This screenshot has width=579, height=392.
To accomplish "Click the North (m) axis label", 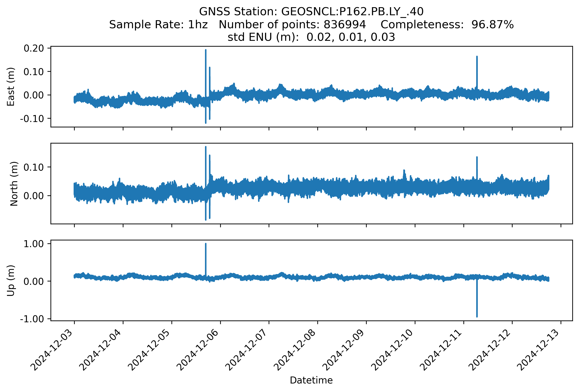I will [14, 184].
